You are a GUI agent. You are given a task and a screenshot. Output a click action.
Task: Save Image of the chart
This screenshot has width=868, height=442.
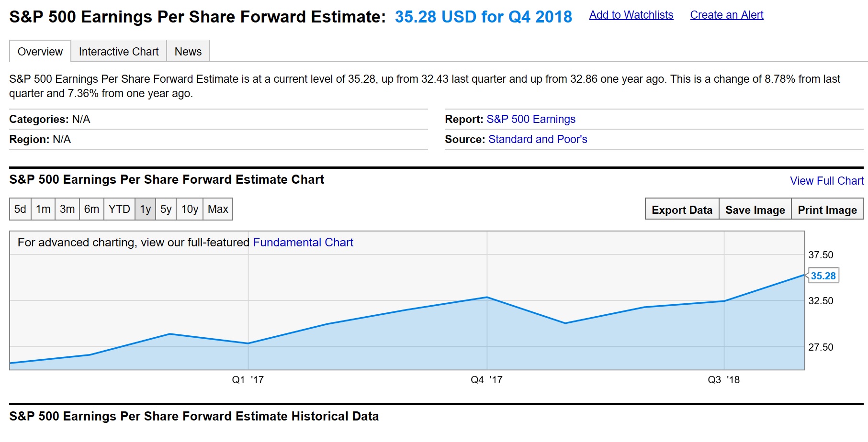click(x=755, y=210)
